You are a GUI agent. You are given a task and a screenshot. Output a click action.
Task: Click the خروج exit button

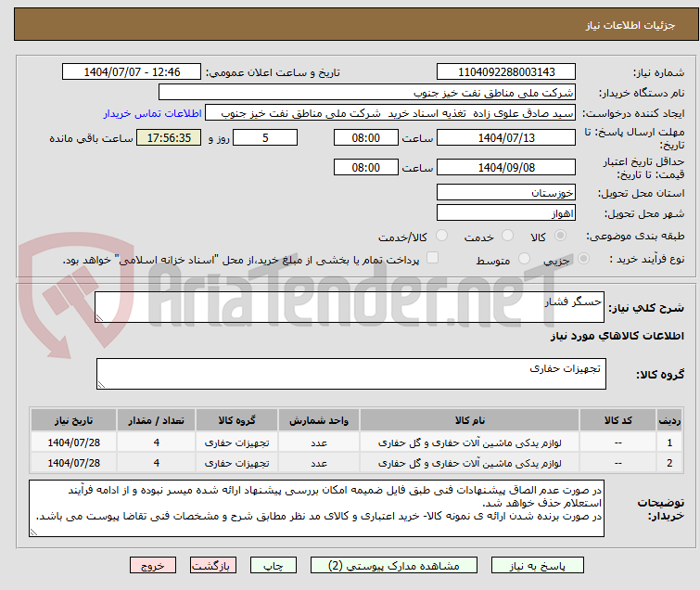[x=153, y=566]
